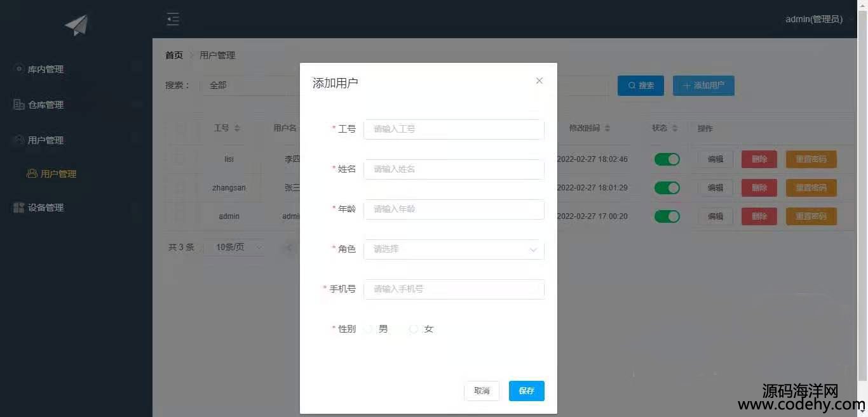Toggle status switch for admin row
The image size is (868, 417).
pyautogui.click(x=667, y=216)
